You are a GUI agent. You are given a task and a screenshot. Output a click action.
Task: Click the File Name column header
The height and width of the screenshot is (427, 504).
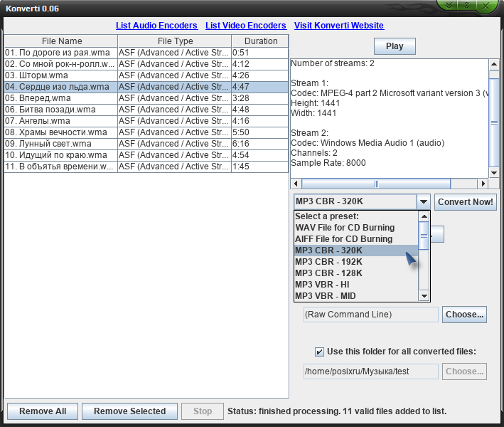(x=61, y=41)
